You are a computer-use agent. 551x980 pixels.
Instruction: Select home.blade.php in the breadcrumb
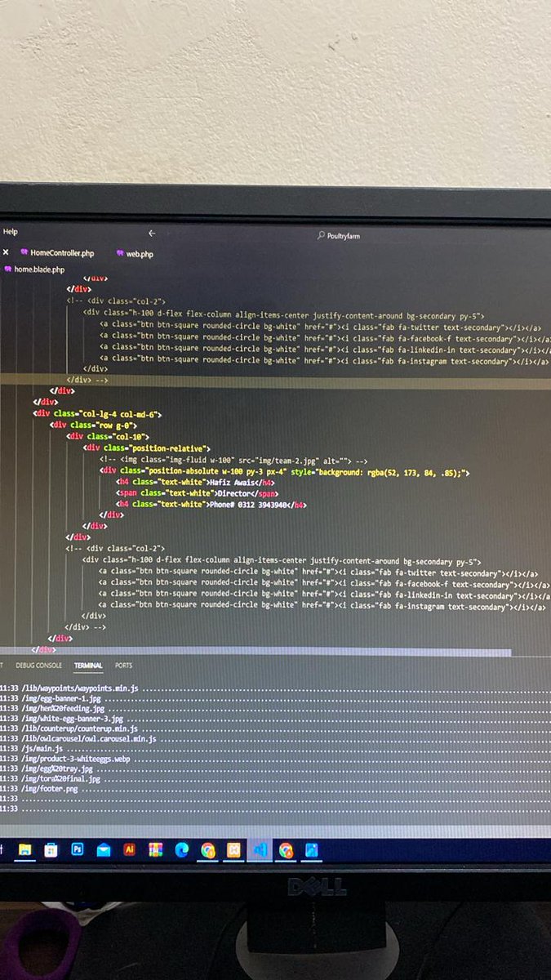pyautogui.click(x=34, y=269)
